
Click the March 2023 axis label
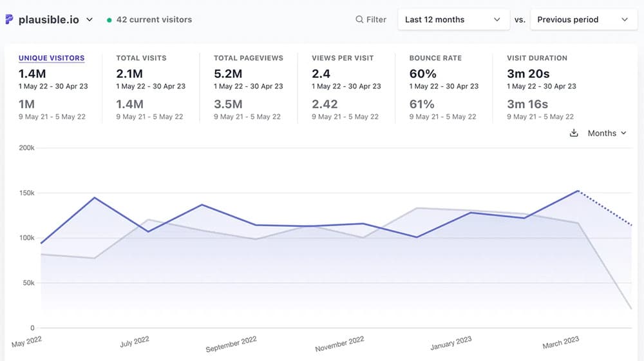pyautogui.click(x=560, y=342)
